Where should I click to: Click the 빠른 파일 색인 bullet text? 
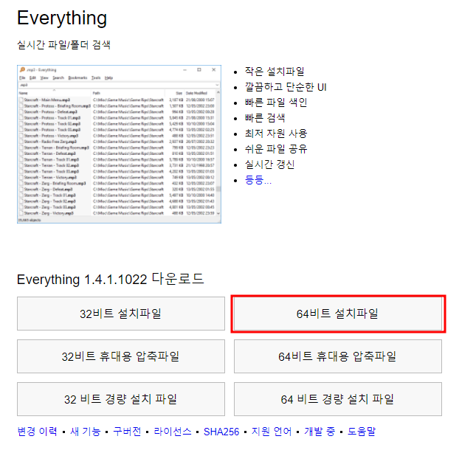[276, 103]
